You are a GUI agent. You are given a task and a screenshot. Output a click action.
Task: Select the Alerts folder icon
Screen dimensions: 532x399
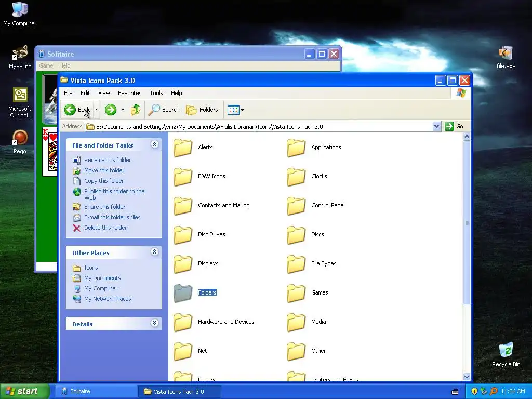(183, 148)
